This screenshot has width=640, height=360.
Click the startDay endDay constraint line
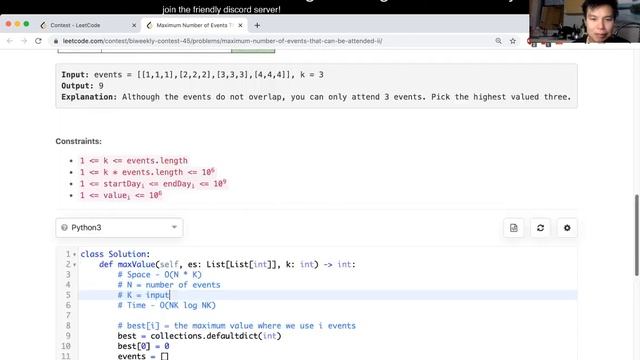pos(153,184)
